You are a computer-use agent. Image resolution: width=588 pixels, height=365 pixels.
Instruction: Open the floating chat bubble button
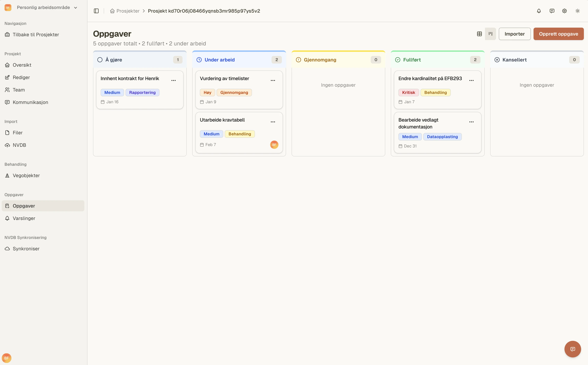572,349
